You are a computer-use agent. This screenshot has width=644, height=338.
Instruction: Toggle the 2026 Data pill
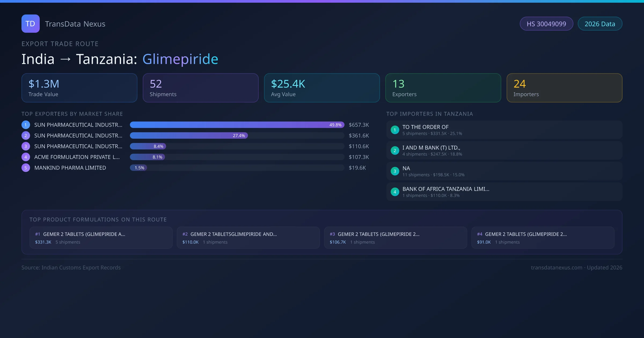point(600,24)
